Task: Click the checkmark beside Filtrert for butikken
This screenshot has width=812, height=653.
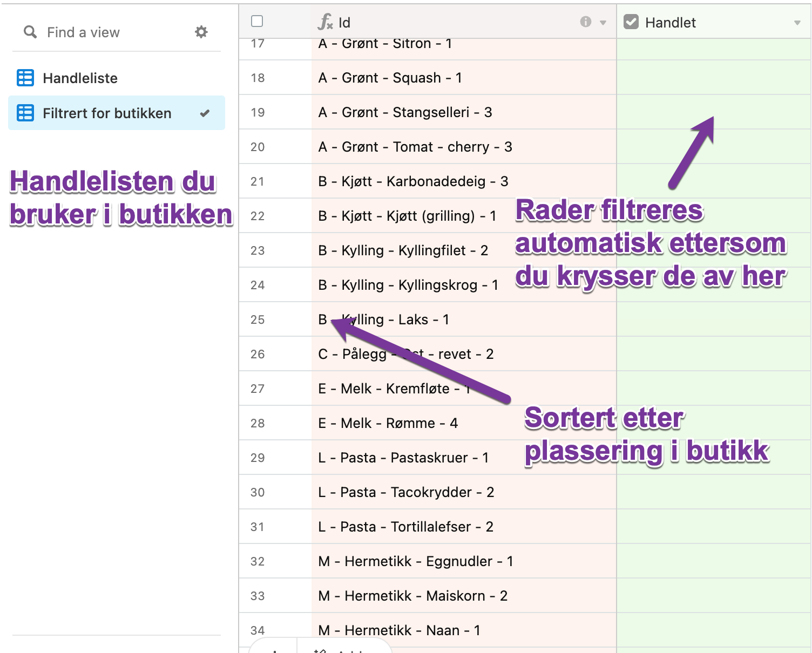Action: pyautogui.click(x=205, y=113)
